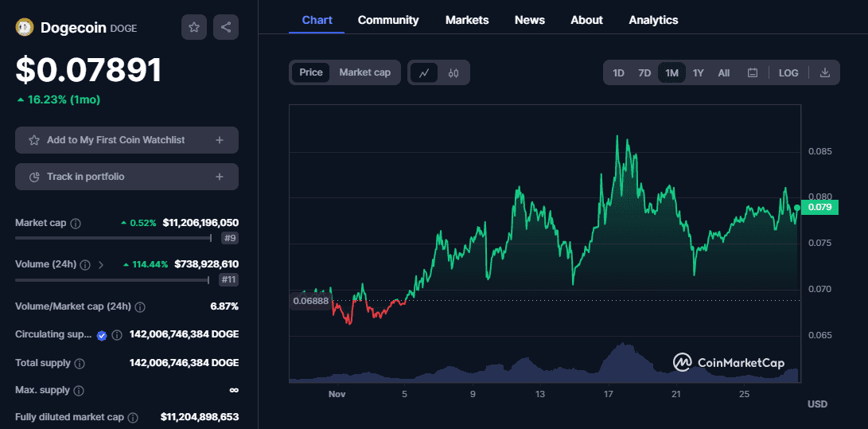
Task: Click the star favorite icon near Dogecoin
Action: 194,27
